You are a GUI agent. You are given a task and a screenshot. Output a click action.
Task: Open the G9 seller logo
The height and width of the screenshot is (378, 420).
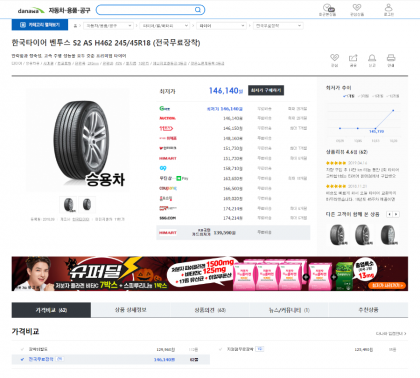pos(163,168)
